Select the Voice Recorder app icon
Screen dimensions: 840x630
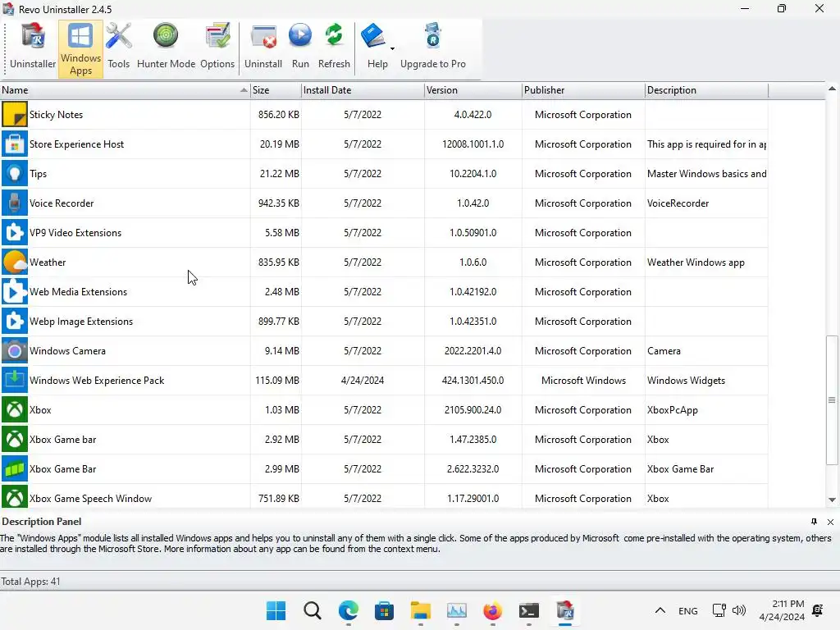coord(15,203)
